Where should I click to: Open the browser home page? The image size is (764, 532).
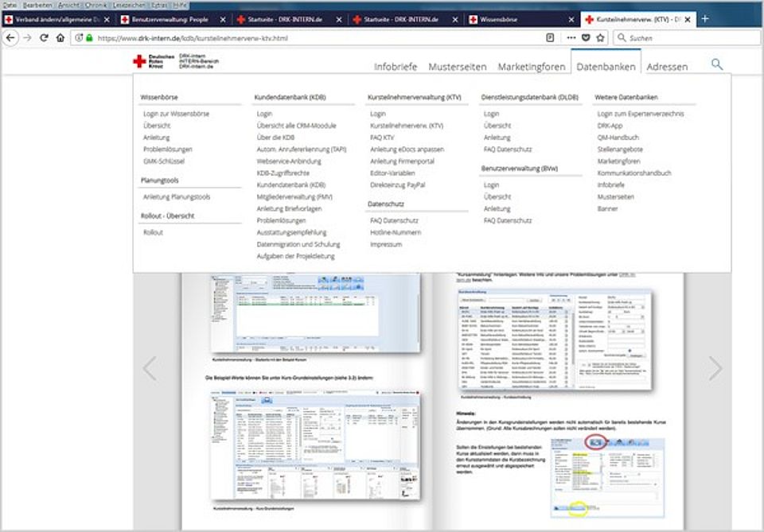[60, 37]
